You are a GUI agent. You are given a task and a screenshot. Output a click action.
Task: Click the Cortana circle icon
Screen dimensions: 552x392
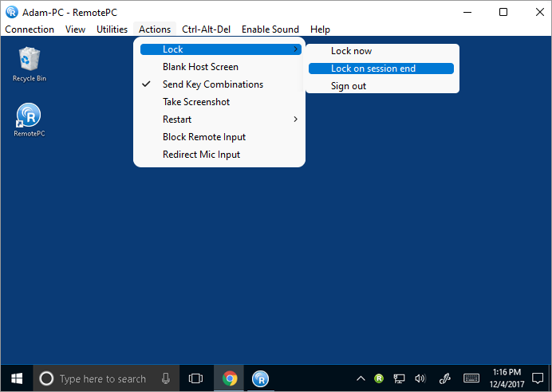[46, 378]
